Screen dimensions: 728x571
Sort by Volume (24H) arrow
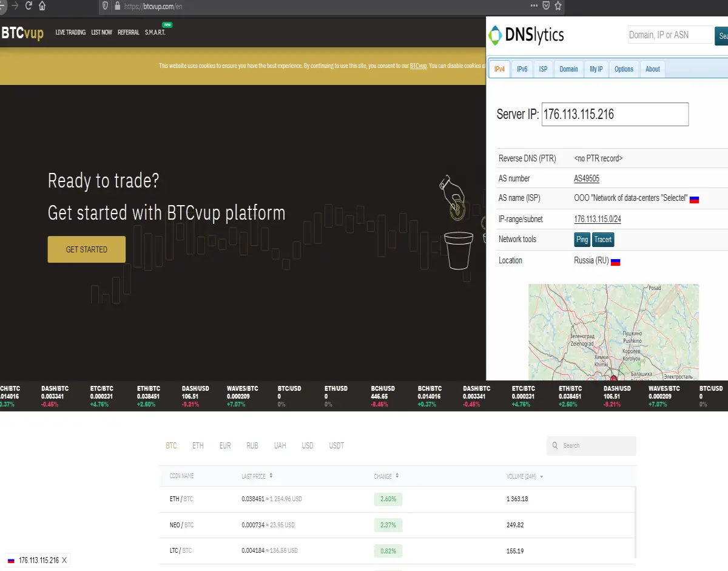coord(541,477)
